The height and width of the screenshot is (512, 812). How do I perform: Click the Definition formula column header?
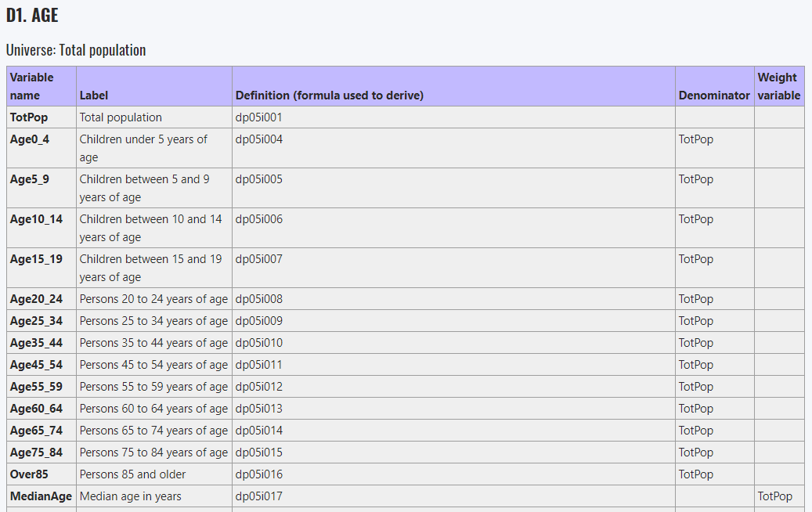click(x=329, y=96)
